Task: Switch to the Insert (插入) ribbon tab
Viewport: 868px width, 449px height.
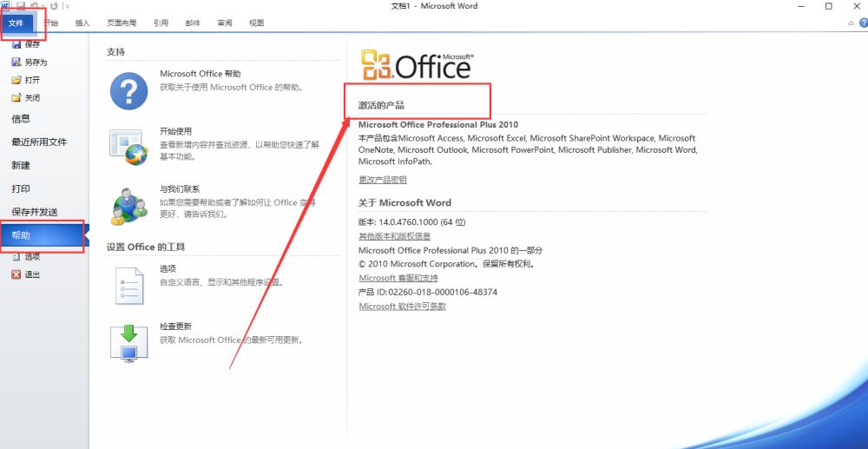Action: point(82,23)
